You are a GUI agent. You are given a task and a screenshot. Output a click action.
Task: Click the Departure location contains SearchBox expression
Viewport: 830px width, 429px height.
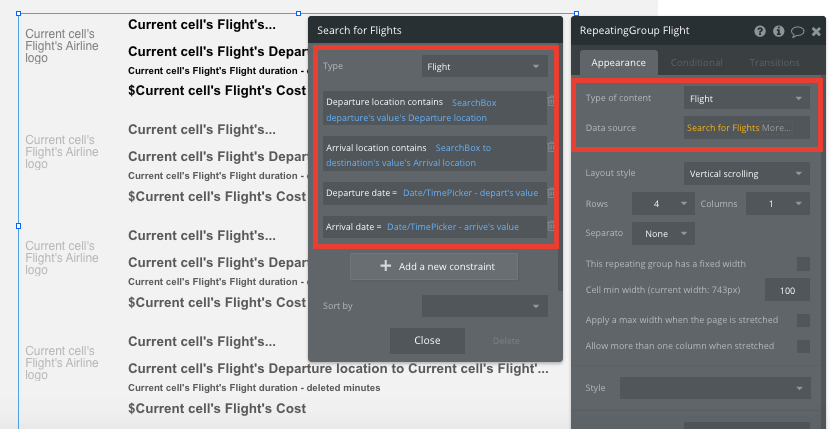click(x=435, y=110)
